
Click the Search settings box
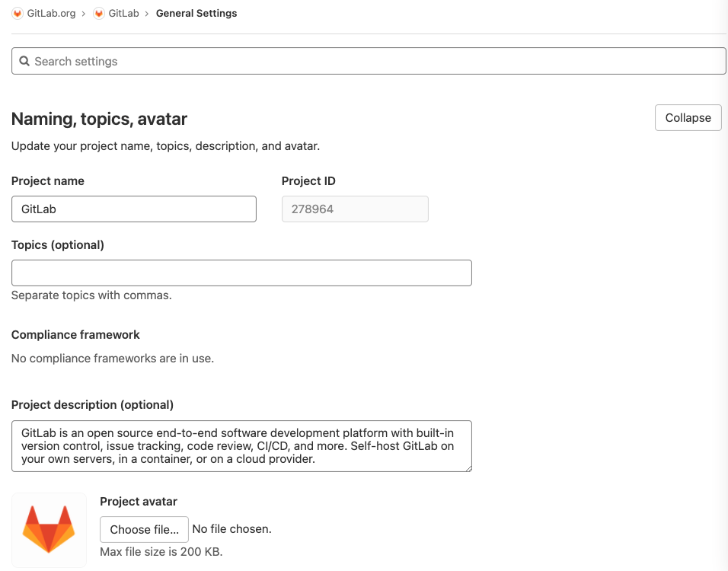click(x=369, y=60)
